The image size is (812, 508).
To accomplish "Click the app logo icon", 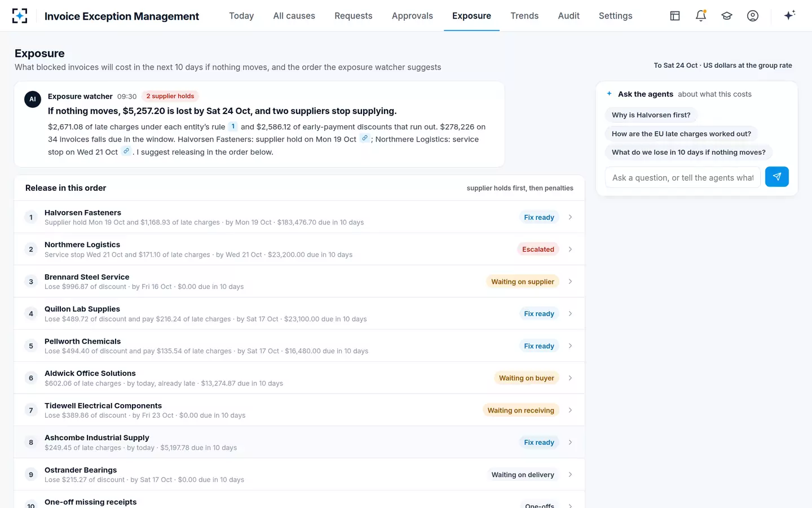I will (20, 16).
